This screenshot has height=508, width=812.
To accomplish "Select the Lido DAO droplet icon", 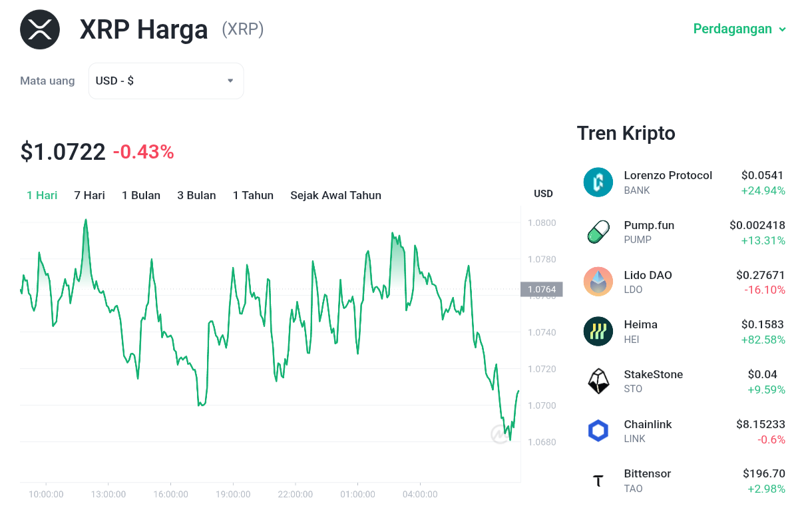I will 598,282.
